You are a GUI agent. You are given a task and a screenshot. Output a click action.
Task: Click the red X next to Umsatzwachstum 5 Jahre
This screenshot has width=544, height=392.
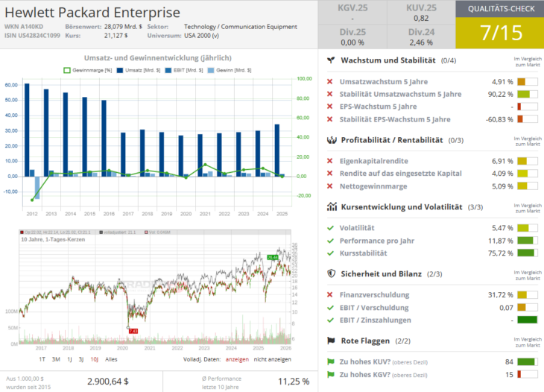point(330,81)
